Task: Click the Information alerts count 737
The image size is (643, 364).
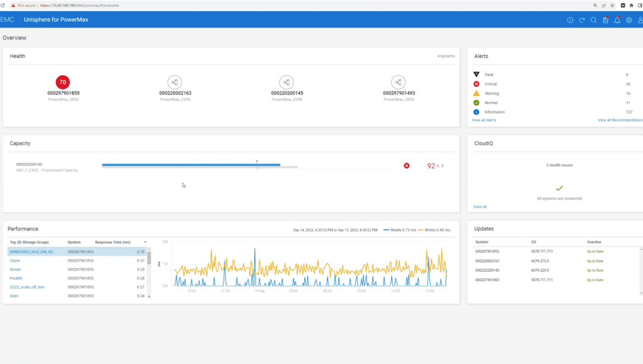Action: tap(629, 112)
